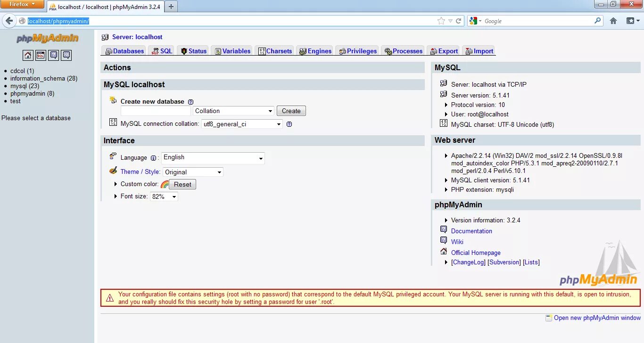Select the phpmyadmin database in sidebar

32,94
